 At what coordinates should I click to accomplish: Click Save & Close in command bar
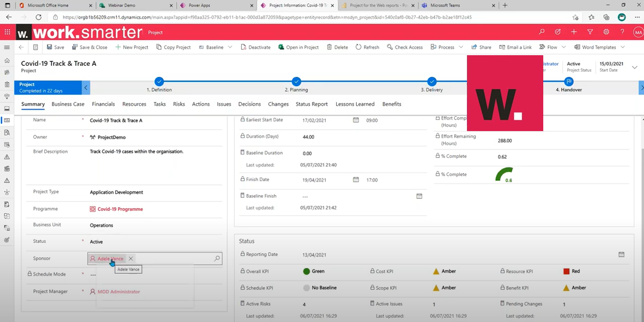point(89,47)
